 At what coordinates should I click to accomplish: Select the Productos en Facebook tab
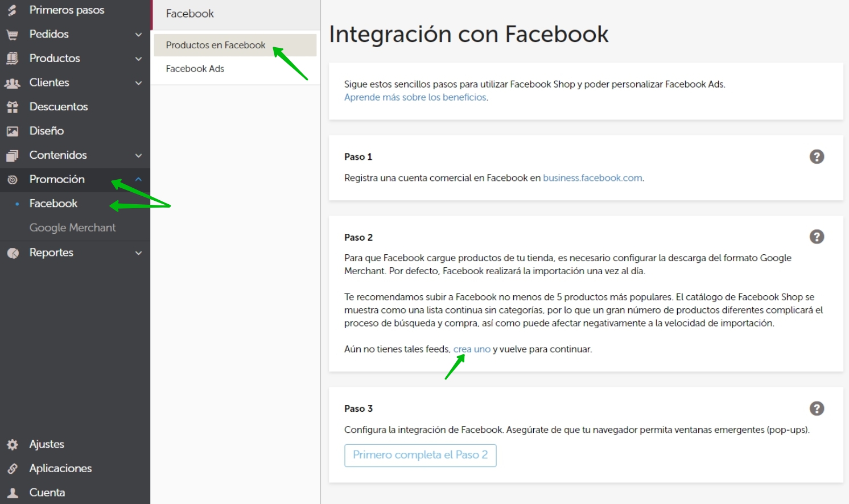coord(216,46)
